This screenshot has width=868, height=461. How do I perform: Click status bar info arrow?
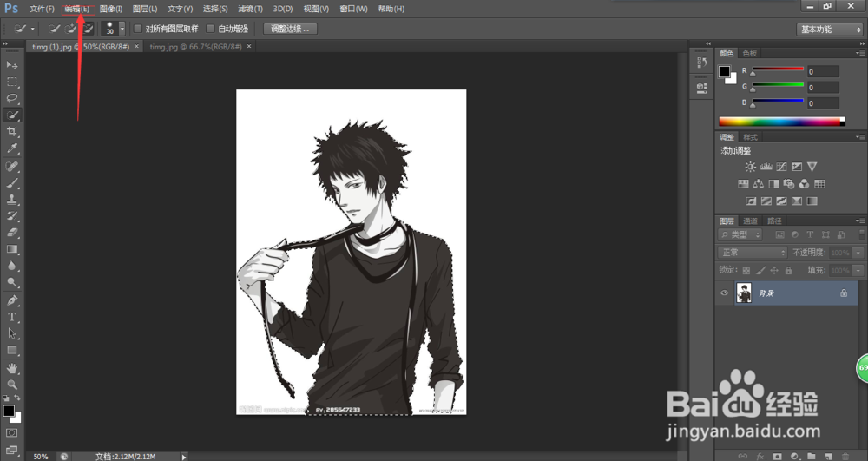(x=184, y=457)
